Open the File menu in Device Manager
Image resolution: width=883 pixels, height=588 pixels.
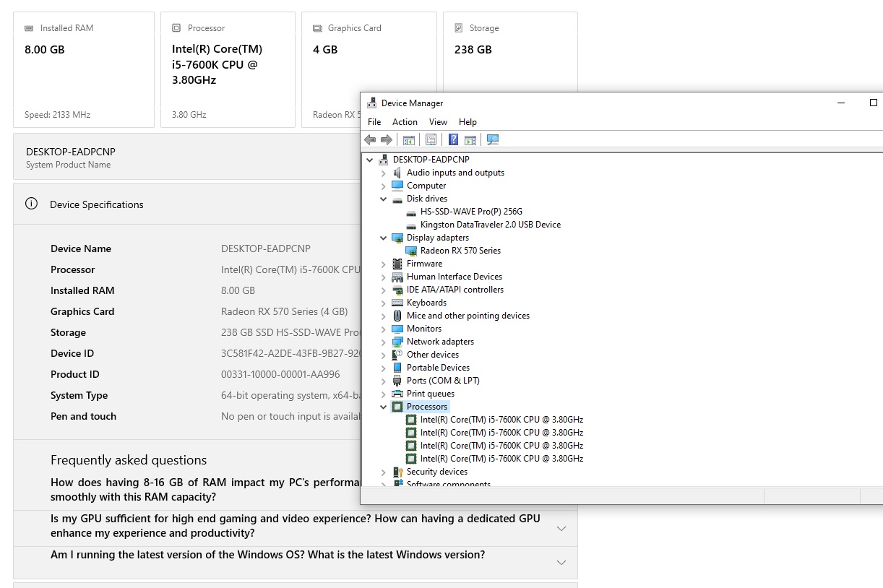click(x=374, y=122)
